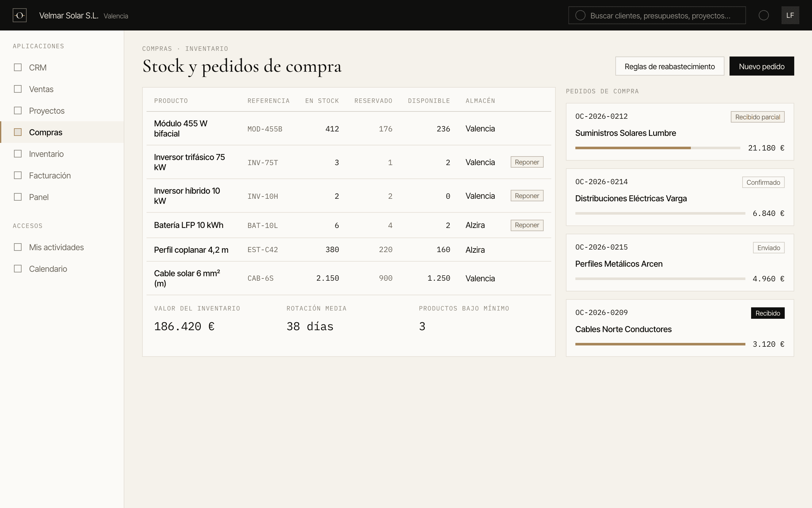Image resolution: width=812 pixels, height=508 pixels.
Task: Click the Proyectos square icon
Action: [18, 110]
